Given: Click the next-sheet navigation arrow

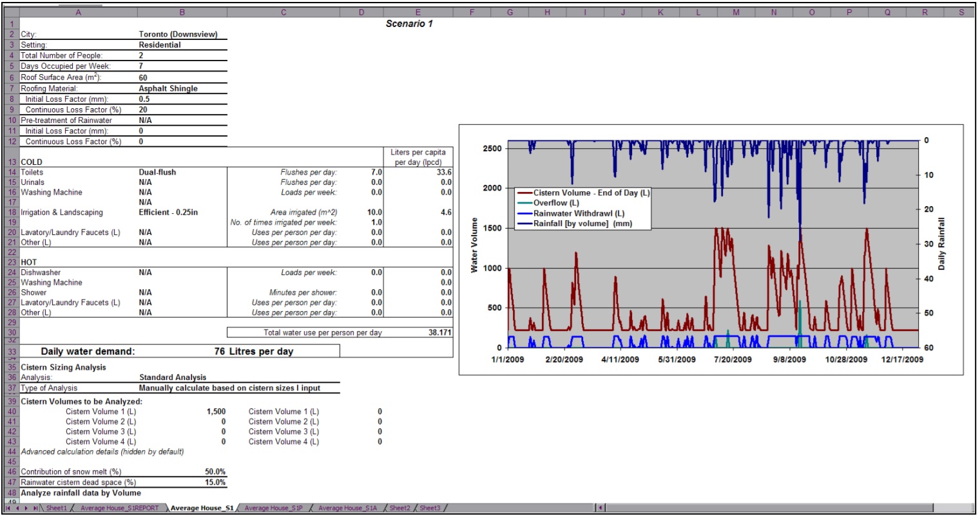Looking at the screenshot, I should 26,508.
